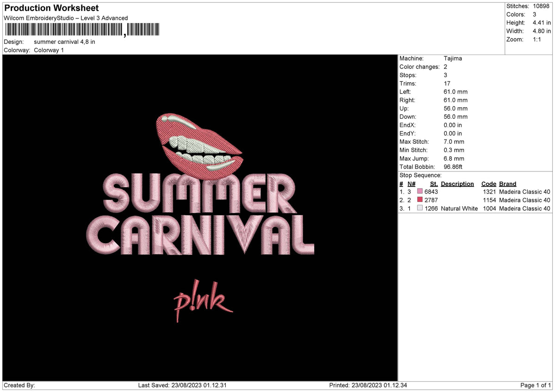The image size is (555, 392).
Task: Click the Stitches value 10898
Action: click(541, 6)
